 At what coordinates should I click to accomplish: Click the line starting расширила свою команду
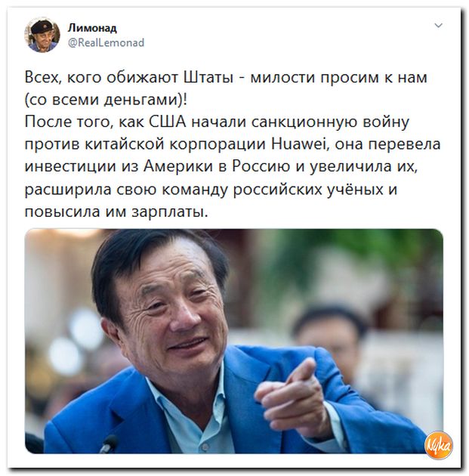(211, 190)
